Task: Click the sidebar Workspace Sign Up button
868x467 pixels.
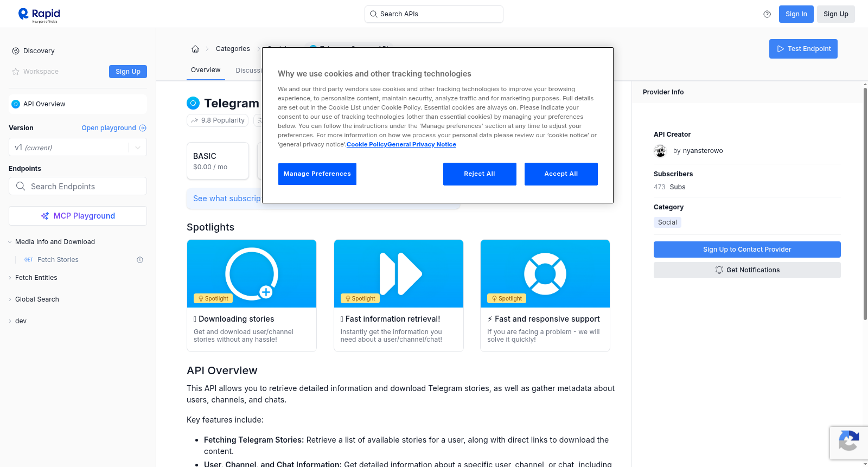Action: 128,72
